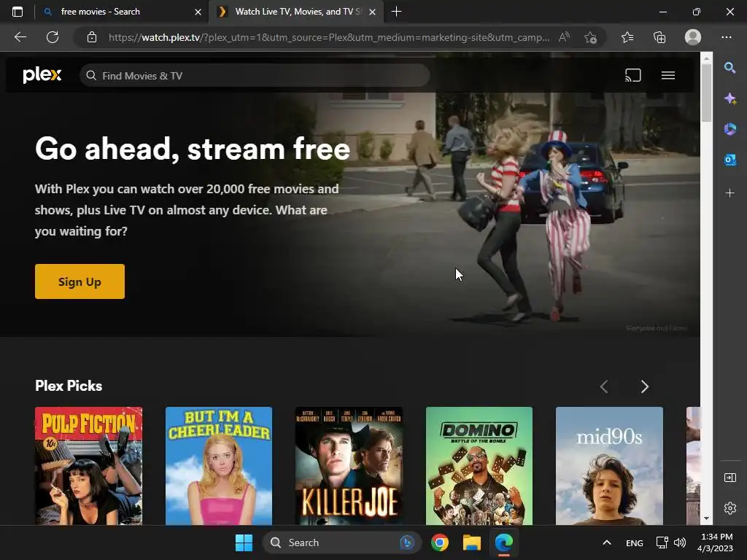Viewport: 747px width, 560px height.
Task: Open the Collections icon
Action: point(659,37)
